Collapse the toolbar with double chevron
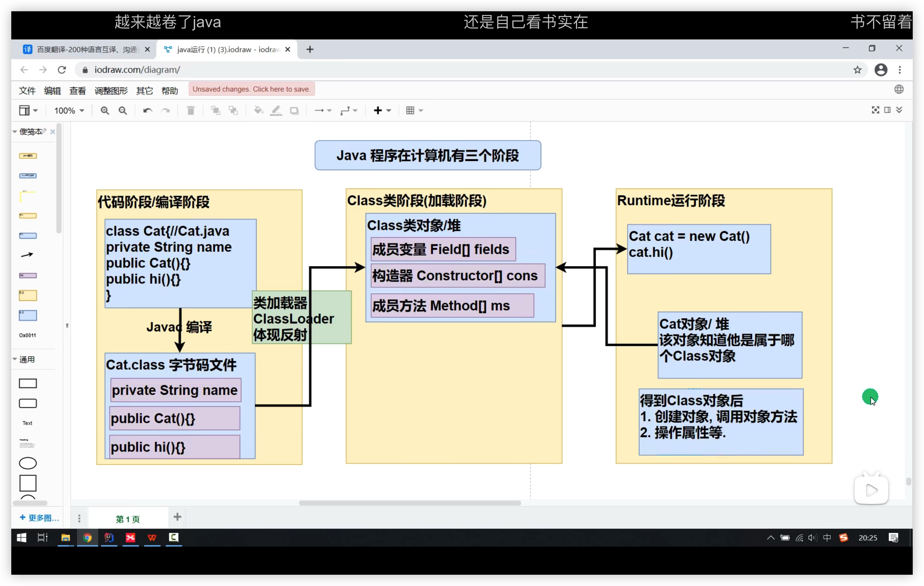Image resolution: width=924 pixels, height=586 pixels. (899, 110)
